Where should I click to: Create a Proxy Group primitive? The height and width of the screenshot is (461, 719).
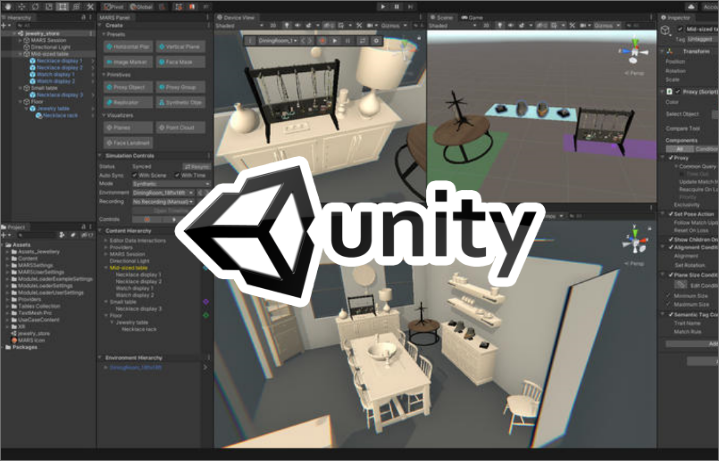180,87
